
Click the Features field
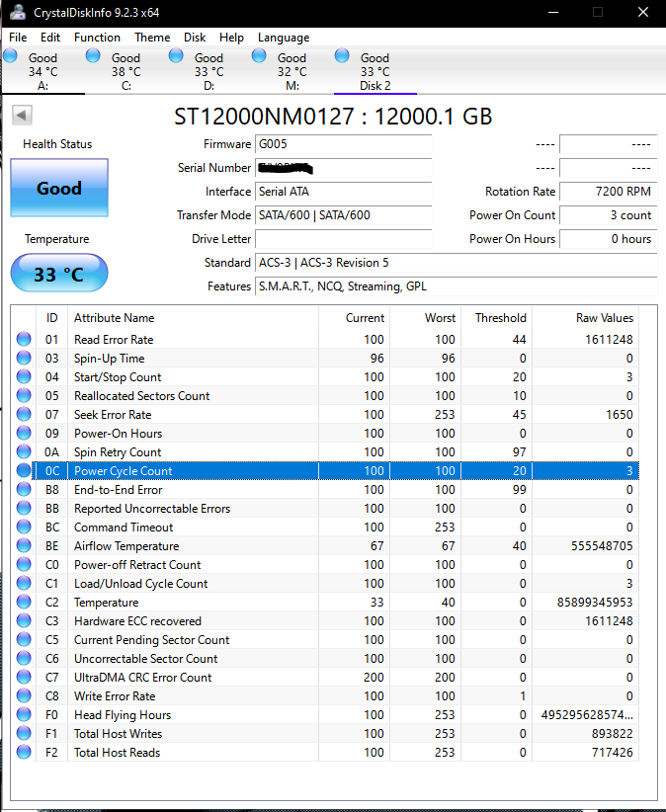[x=456, y=286]
